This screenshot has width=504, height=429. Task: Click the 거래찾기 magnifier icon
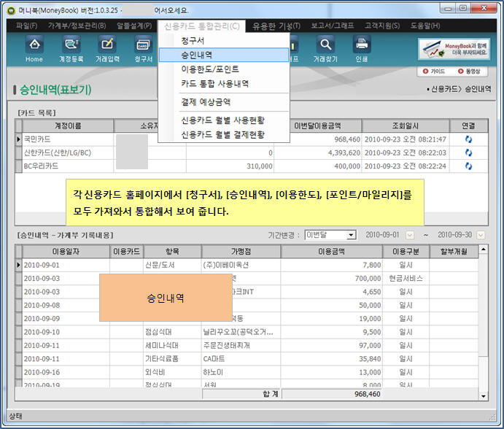click(x=325, y=47)
